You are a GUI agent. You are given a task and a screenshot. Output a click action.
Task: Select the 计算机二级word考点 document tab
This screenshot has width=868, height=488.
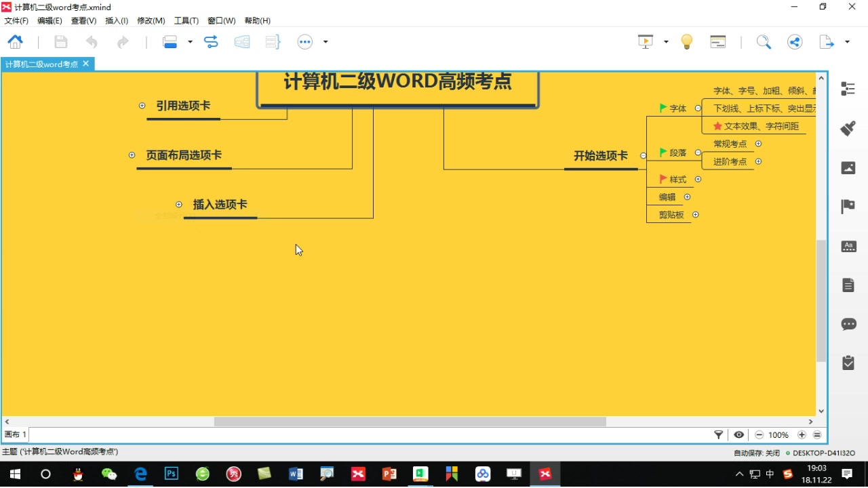pyautogui.click(x=41, y=64)
